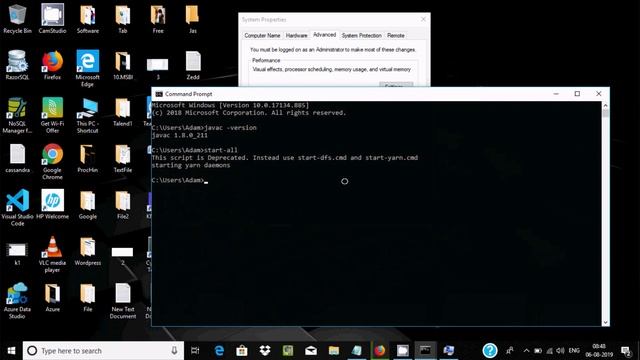Select the Visual Studio Code desktop icon
Screen dimensions: 640x360
17,208
